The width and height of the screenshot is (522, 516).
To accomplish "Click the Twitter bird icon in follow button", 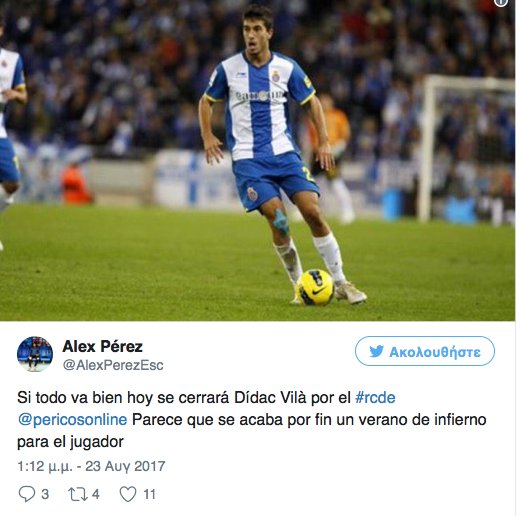I will 376,351.
